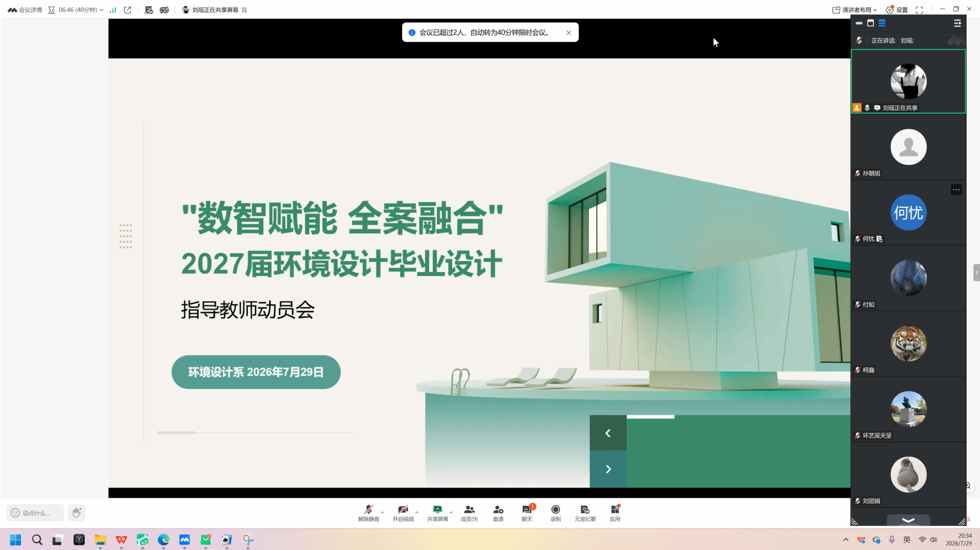Click the pop-out share icon in the top bar
980x550 pixels.
point(127,10)
